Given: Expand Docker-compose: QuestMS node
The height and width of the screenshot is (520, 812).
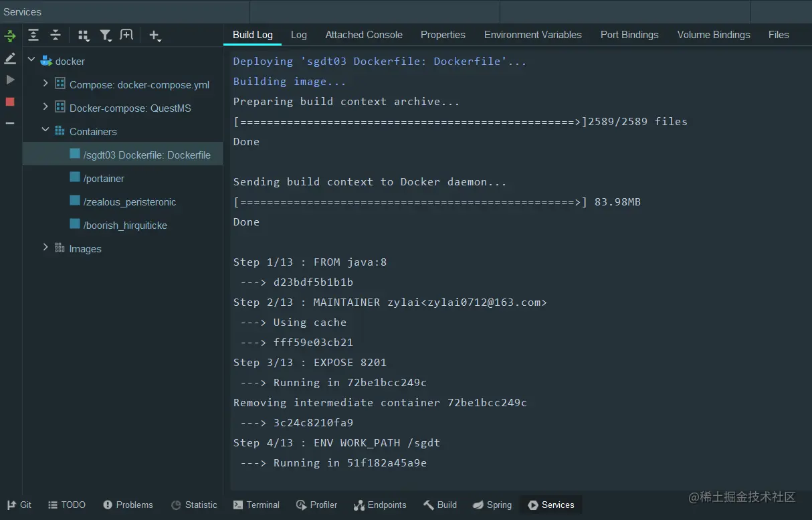Looking at the screenshot, I should coord(45,107).
